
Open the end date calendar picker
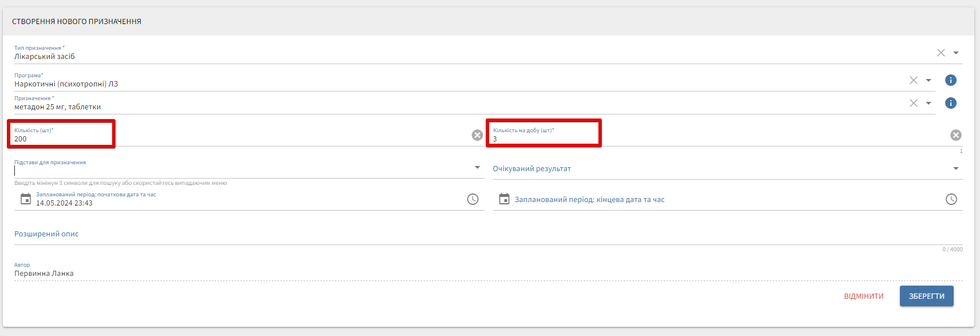(x=504, y=199)
